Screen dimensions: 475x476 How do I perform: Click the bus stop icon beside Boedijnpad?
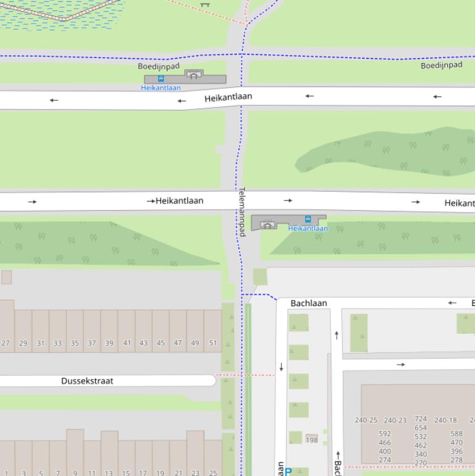pos(161,79)
